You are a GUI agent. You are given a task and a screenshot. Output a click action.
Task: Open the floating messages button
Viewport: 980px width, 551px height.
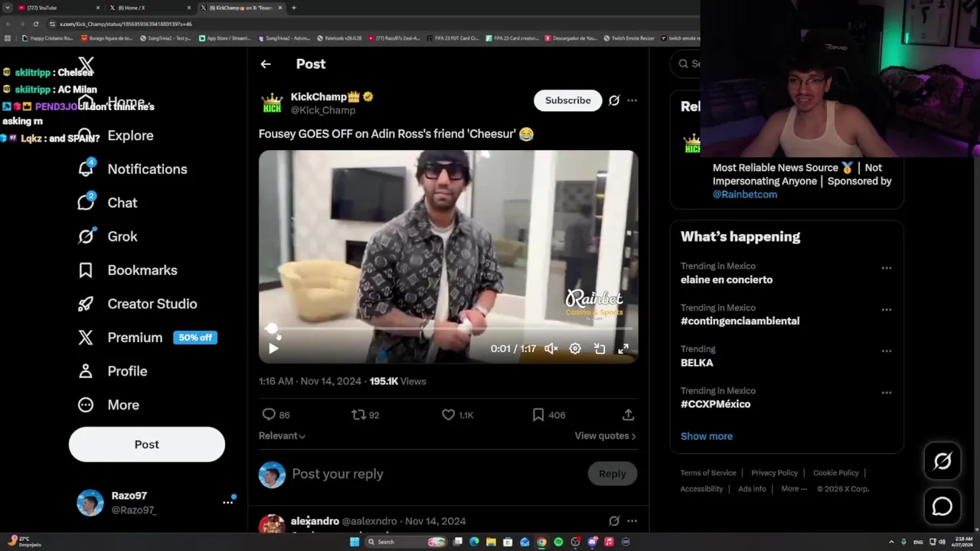point(942,507)
